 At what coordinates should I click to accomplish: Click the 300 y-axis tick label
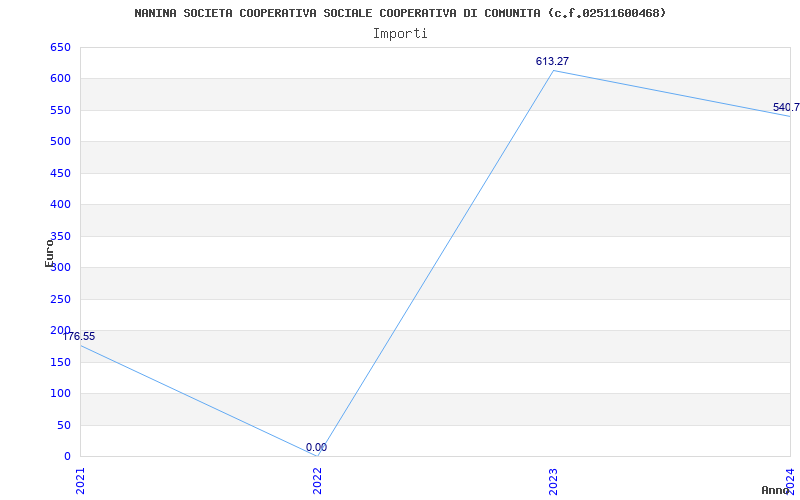60,267
